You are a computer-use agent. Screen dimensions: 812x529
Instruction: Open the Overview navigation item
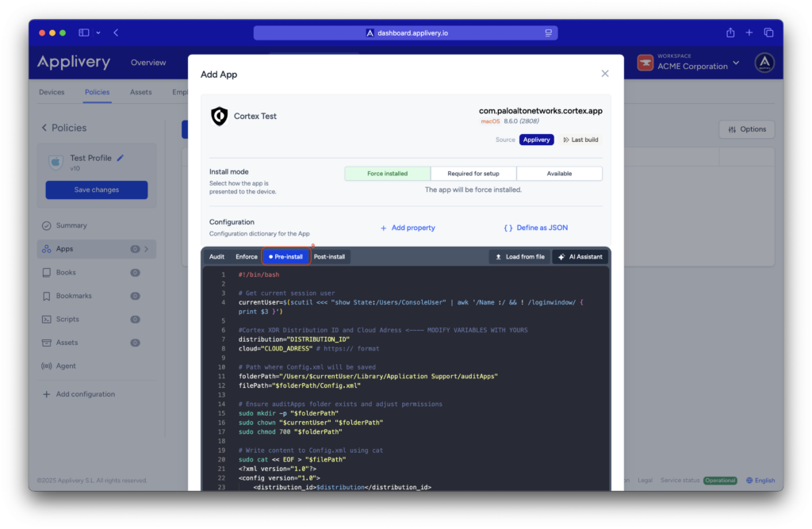pos(148,63)
